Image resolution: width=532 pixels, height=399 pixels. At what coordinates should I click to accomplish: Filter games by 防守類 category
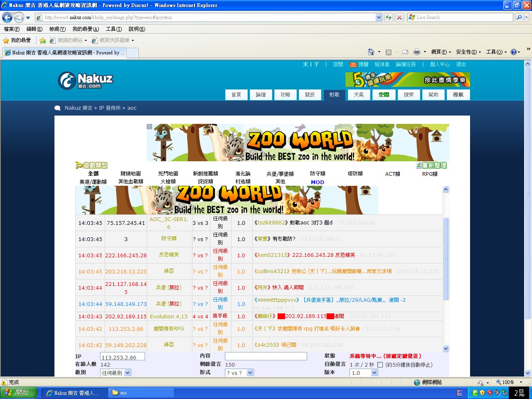[x=318, y=174]
